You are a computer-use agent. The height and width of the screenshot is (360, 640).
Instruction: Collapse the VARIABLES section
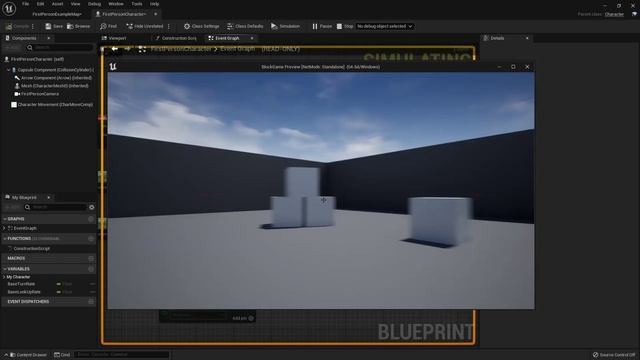pyautogui.click(x=5, y=269)
